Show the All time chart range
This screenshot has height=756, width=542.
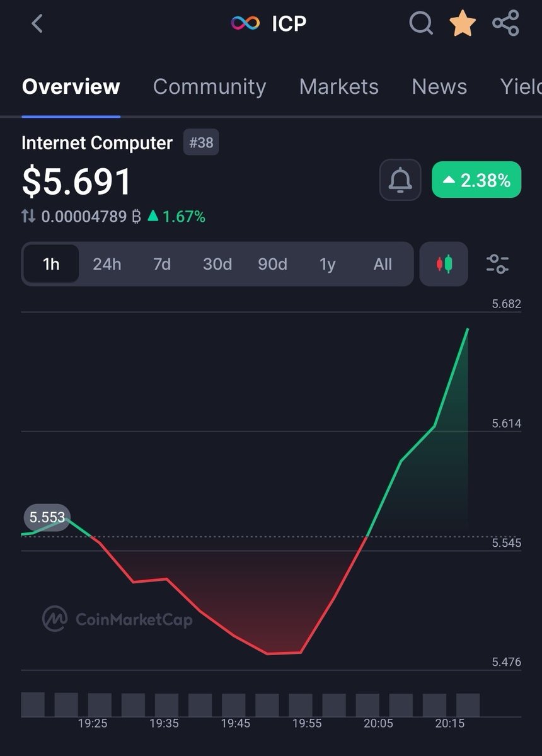point(383,264)
